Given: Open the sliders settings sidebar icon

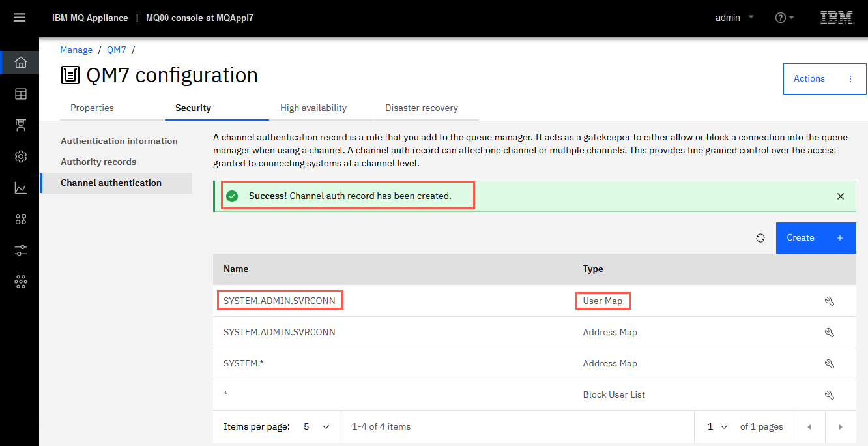Looking at the screenshot, I should 21,250.
